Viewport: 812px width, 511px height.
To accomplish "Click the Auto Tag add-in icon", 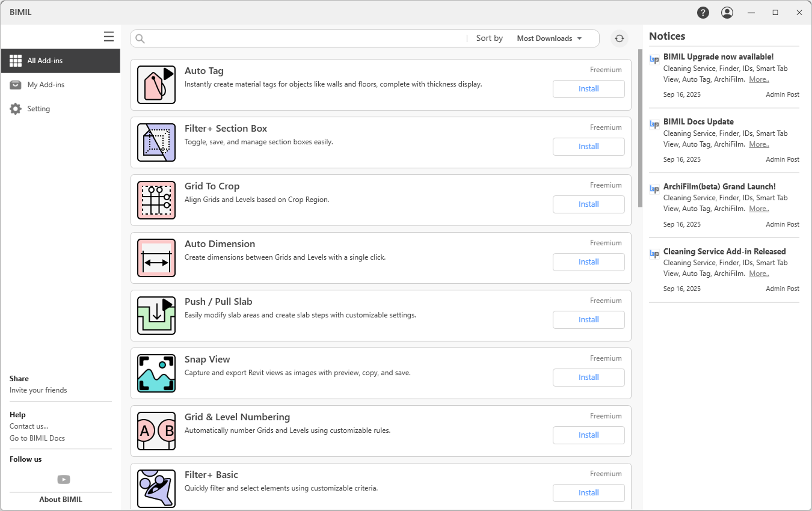I will tap(156, 85).
